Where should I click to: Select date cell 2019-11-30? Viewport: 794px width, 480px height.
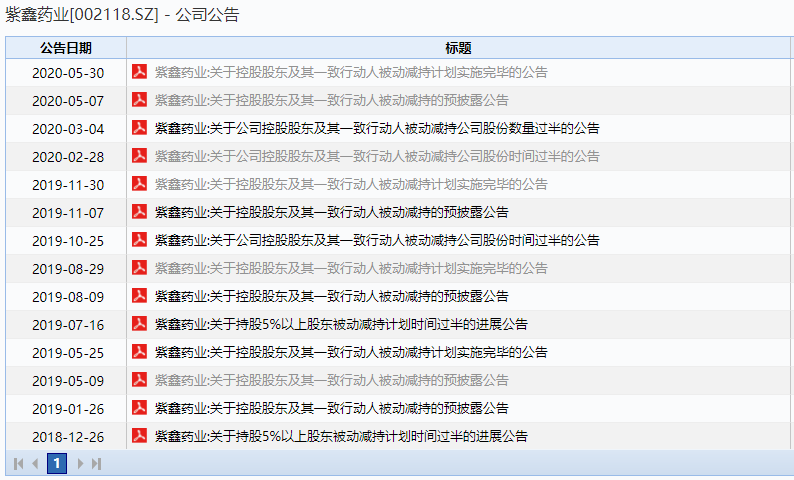[x=68, y=185]
